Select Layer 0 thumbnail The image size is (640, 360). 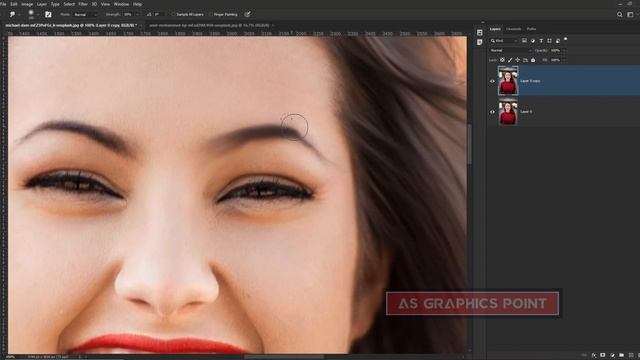click(x=508, y=111)
